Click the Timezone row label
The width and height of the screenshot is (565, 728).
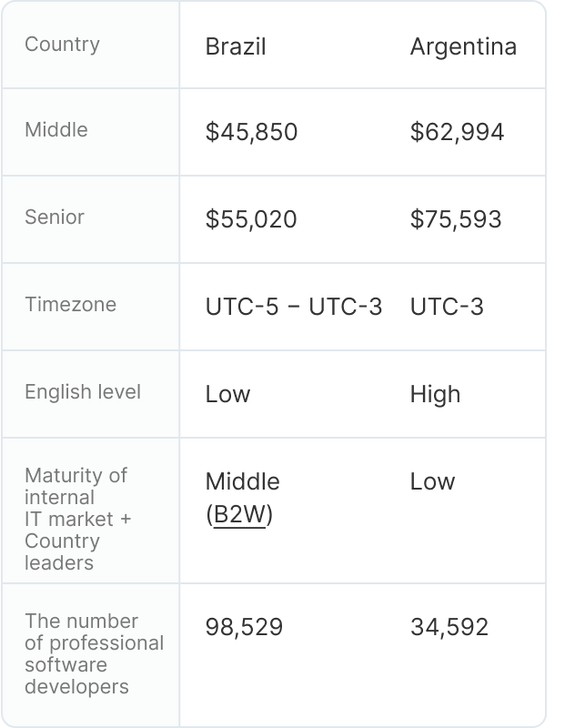coord(70,305)
